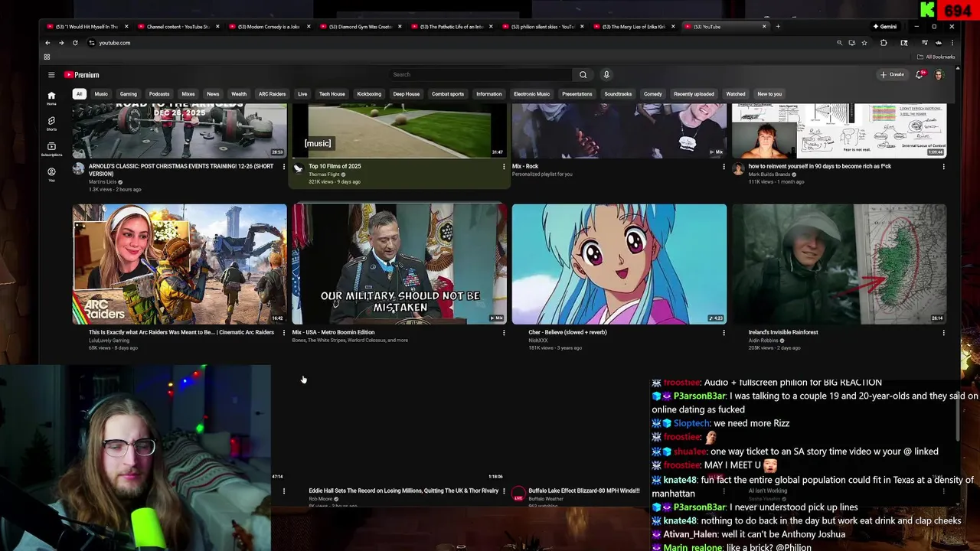Viewport: 980px width, 551px height.
Task: Open Ireland's Invisible Rainforest thumbnail
Action: point(839,264)
